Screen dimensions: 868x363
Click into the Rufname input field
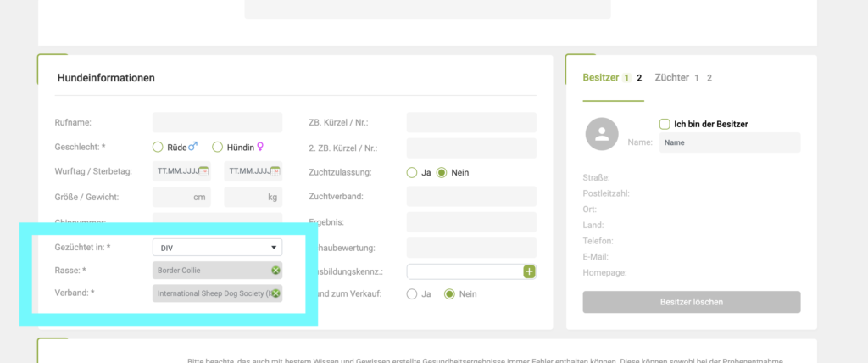217,122
